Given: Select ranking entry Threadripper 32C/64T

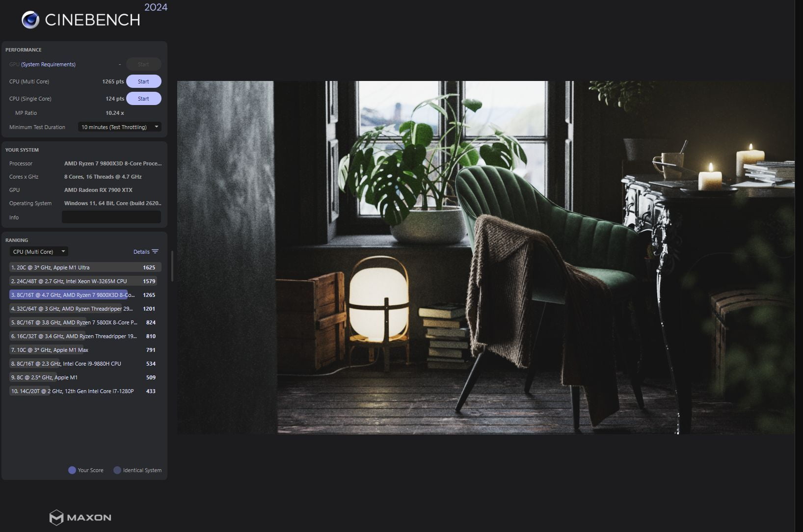Looking at the screenshot, I should pos(85,309).
